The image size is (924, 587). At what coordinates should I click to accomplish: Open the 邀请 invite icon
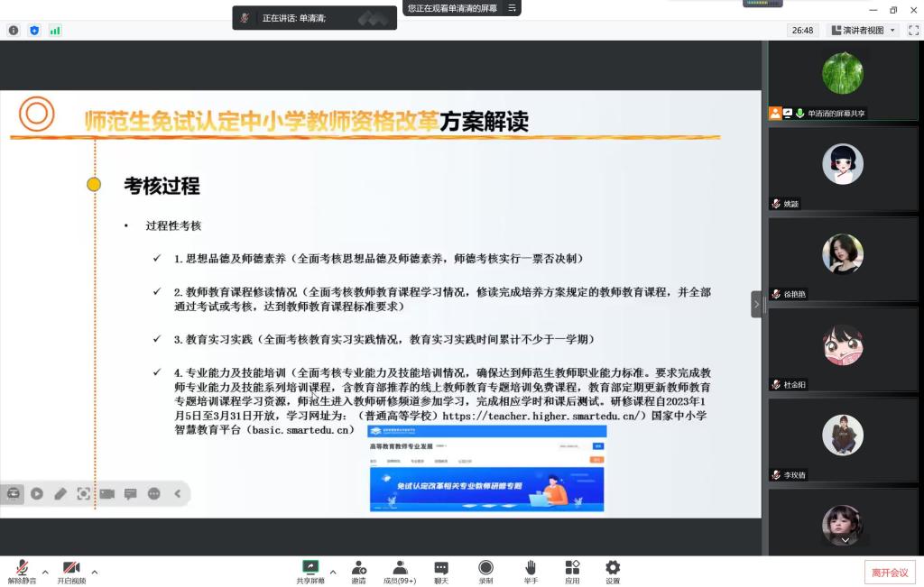click(x=358, y=568)
